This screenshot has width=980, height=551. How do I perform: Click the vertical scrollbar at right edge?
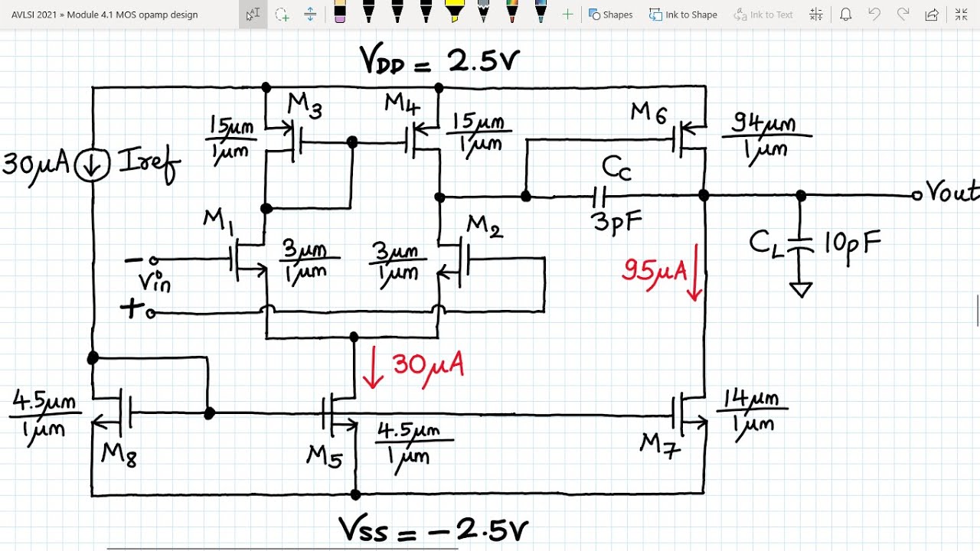click(978, 310)
